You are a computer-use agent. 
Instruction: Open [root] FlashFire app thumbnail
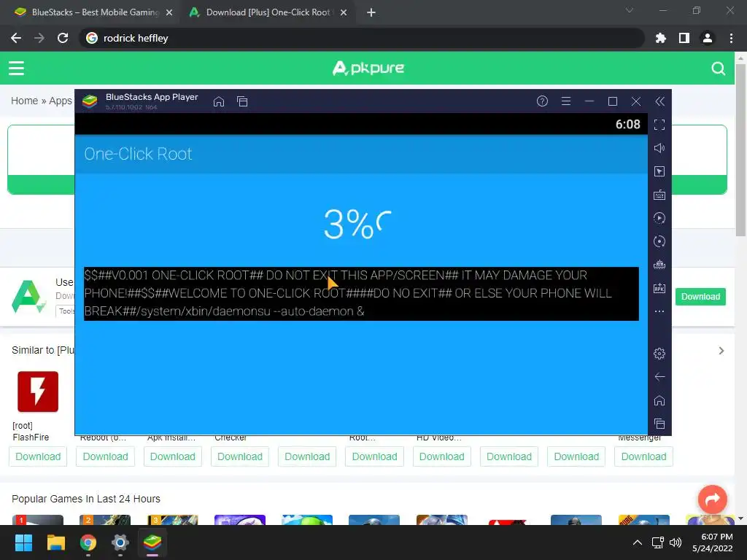38,392
